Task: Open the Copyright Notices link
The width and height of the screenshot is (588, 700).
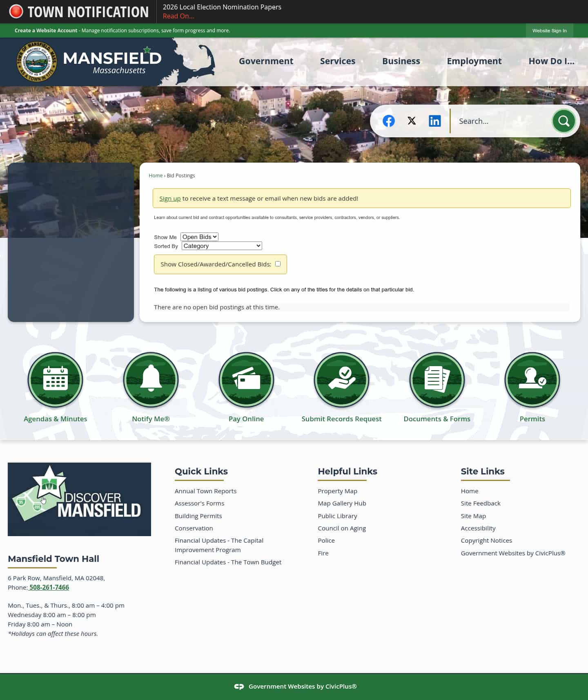Action: [486, 541]
